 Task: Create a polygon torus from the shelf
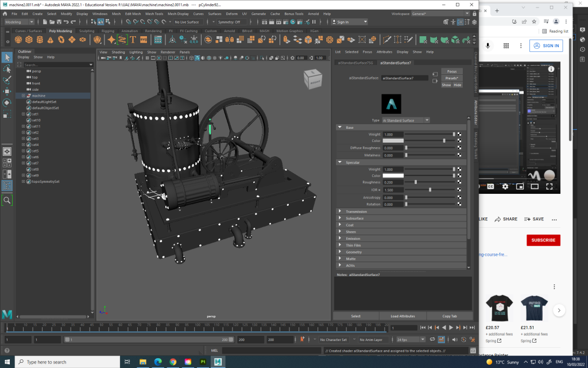click(61, 40)
